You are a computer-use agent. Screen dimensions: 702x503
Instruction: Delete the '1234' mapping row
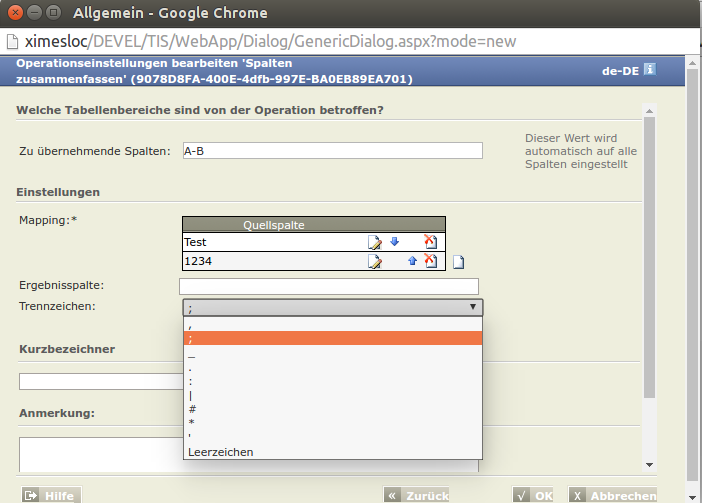coord(430,261)
